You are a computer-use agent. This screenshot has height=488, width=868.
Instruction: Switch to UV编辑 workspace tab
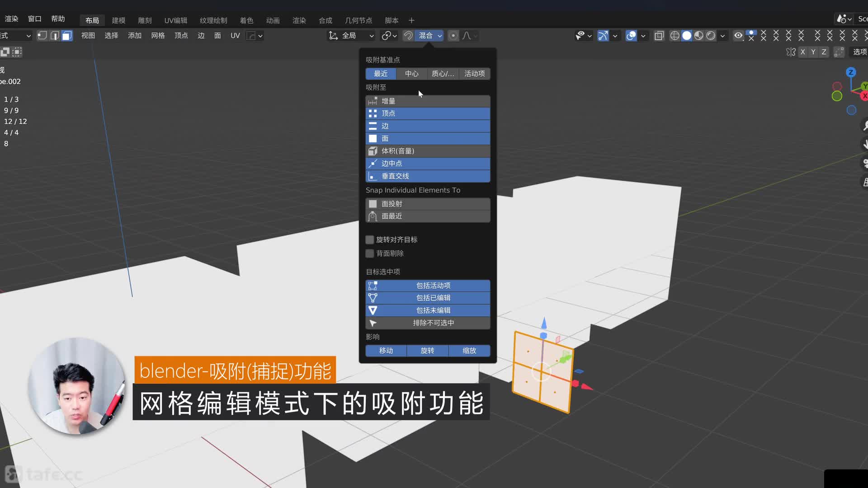pyautogui.click(x=175, y=20)
